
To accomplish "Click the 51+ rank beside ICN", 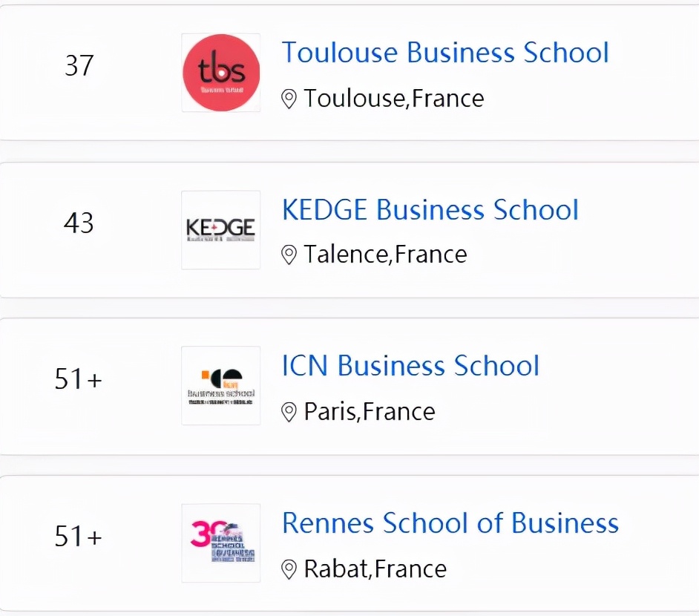I will 79,379.
